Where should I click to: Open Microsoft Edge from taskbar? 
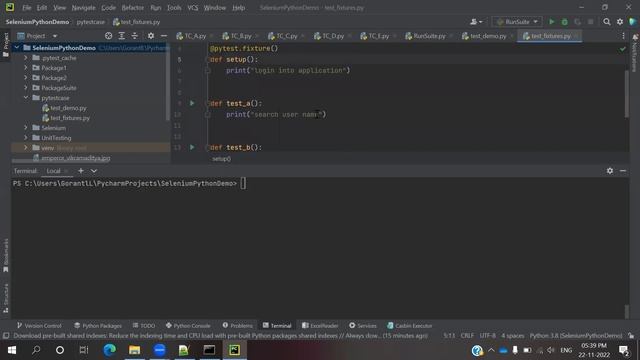click(109, 350)
